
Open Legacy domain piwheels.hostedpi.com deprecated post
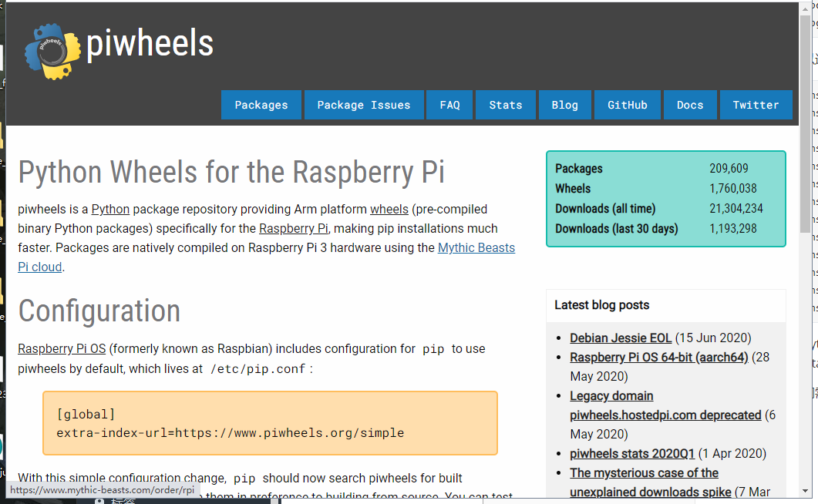(665, 415)
